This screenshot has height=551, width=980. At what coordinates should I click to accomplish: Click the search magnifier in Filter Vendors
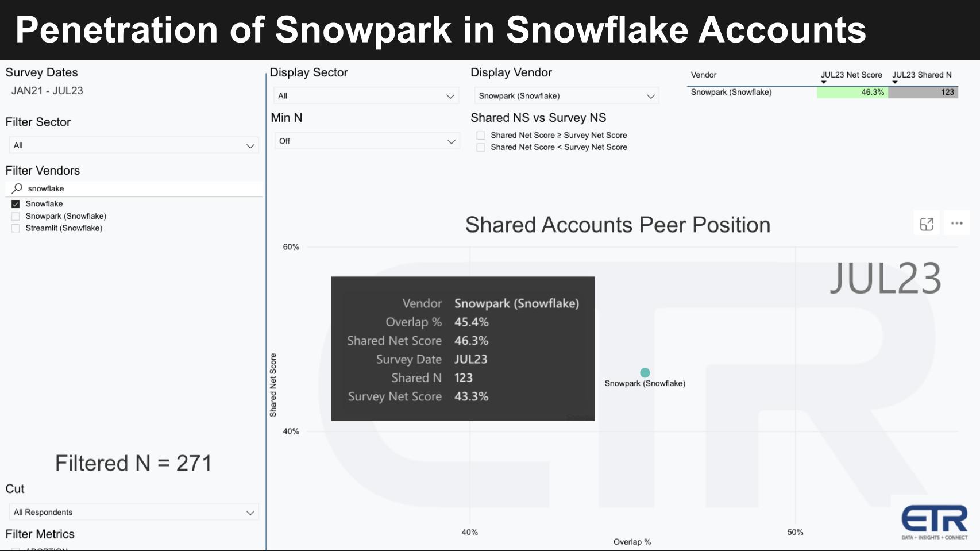pyautogui.click(x=17, y=188)
